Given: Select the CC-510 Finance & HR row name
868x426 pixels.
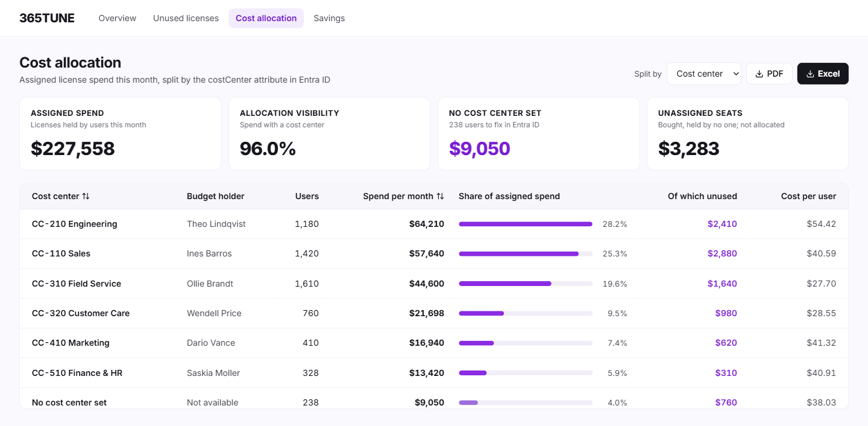Looking at the screenshot, I should coord(77,373).
